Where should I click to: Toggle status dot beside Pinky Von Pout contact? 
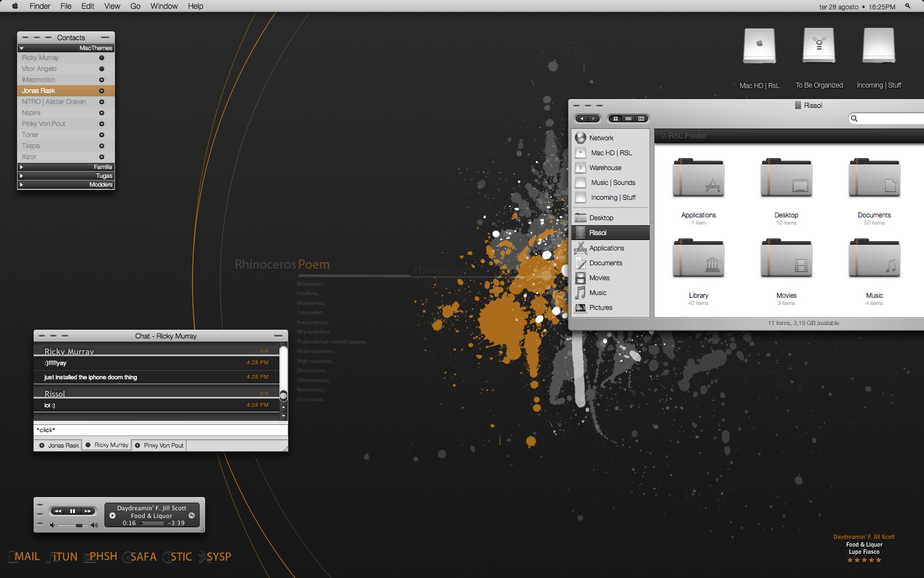[102, 124]
